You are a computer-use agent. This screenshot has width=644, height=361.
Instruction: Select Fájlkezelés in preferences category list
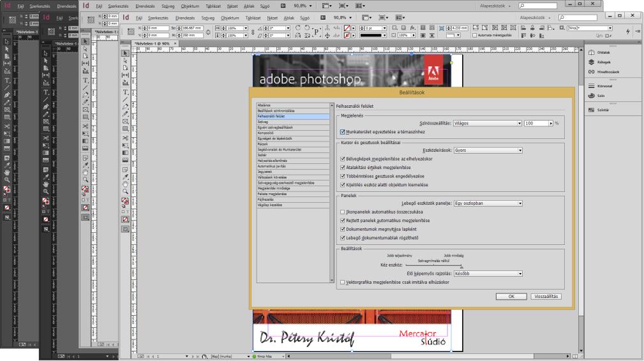click(293, 200)
